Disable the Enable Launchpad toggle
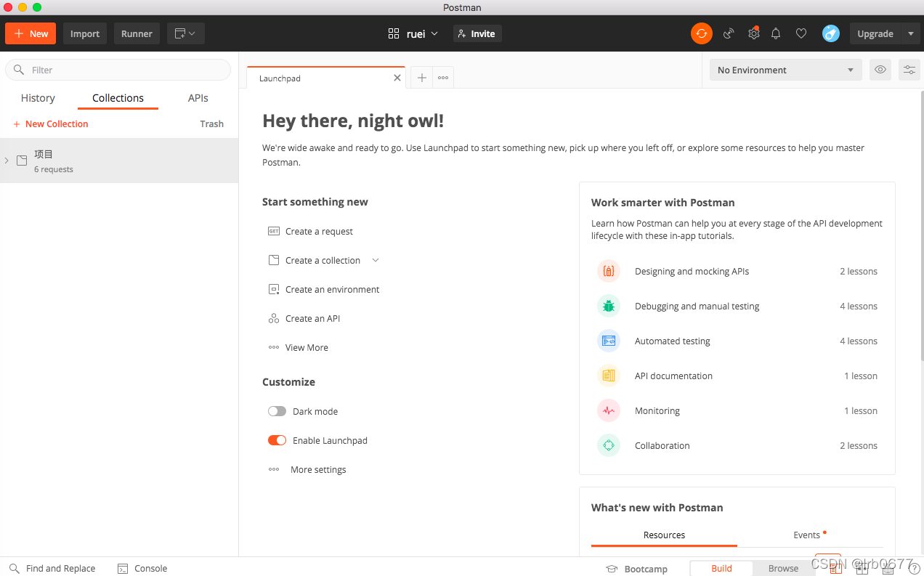Viewport: 924px width, 576px height. 277,440
